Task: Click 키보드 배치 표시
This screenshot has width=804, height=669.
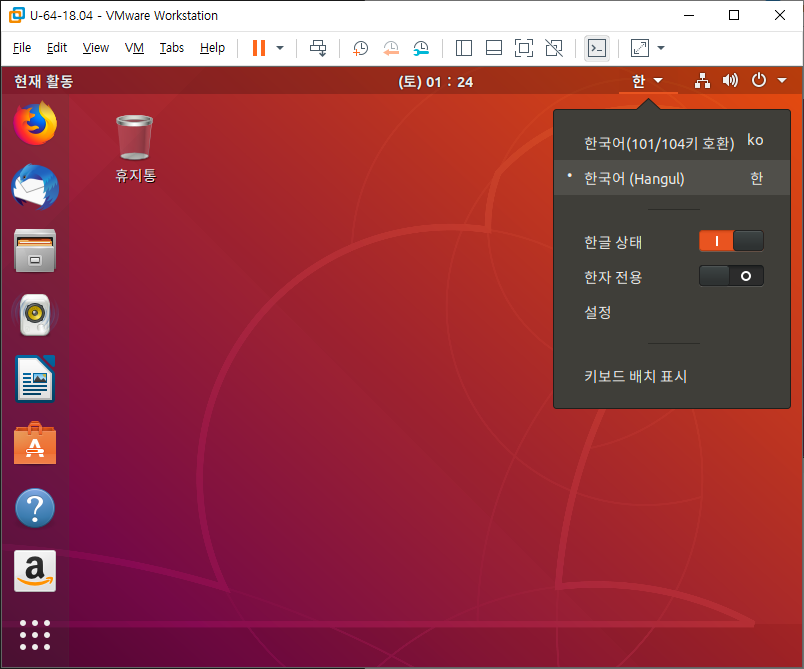Action: 636,376
